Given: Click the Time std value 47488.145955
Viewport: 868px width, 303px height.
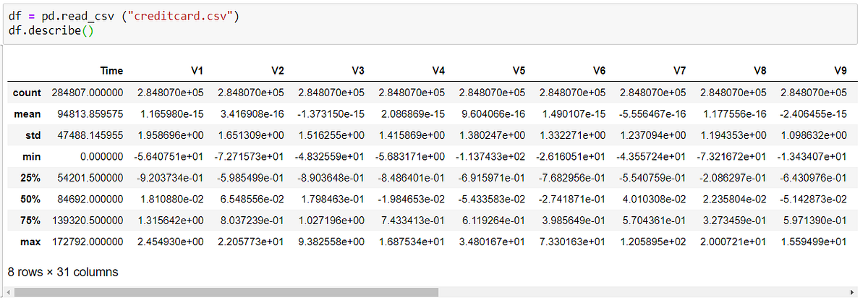Looking at the screenshot, I should tap(90, 135).
